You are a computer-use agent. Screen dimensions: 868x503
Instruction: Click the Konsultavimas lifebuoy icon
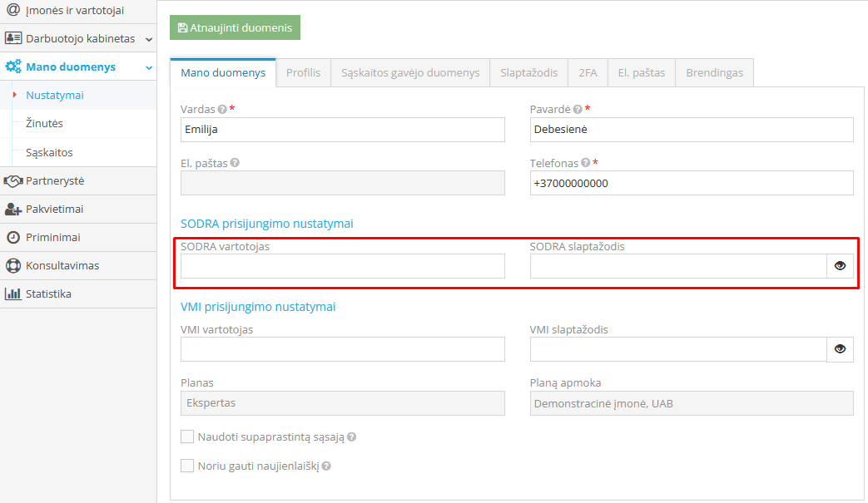(x=12, y=266)
